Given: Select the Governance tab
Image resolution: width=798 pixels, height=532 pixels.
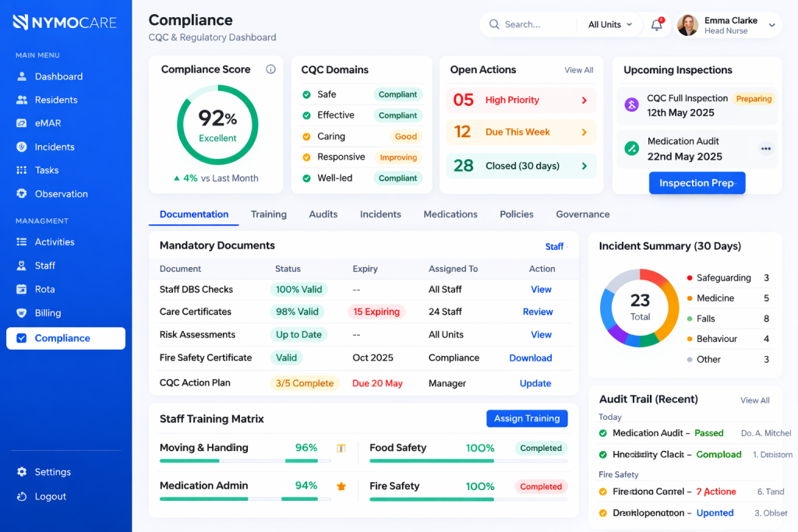Looking at the screenshot, I should (x=583, y=214).
